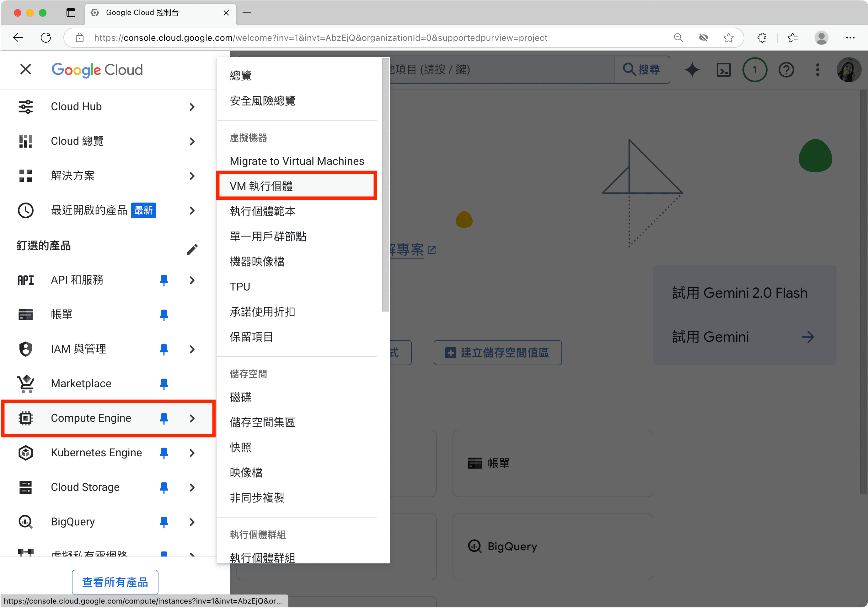Select 快照 in submenu
Screen dimensions: 868x608
pos(297,447)
